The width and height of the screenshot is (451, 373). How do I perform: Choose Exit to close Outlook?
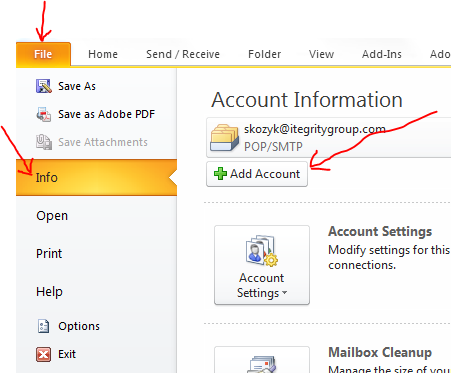coord(67,354)
